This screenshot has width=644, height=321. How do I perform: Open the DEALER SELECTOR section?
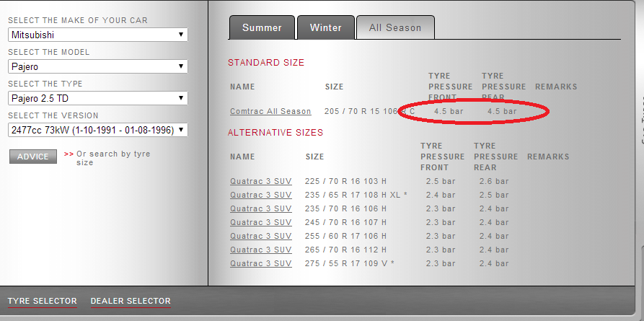[x=131, y=302]
